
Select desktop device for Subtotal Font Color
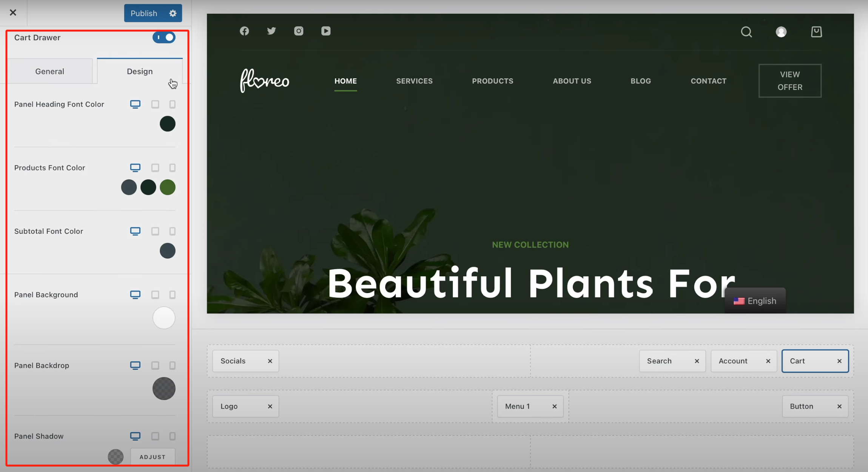(135, 231)
